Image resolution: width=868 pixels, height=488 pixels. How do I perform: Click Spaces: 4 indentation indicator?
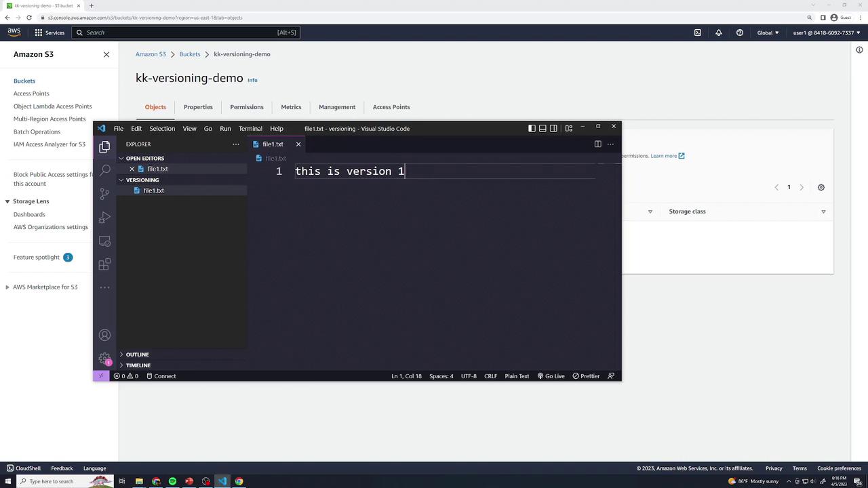coord(441,376)
